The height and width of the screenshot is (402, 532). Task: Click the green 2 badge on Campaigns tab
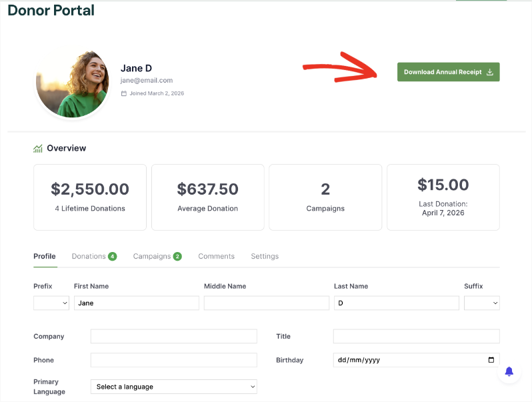[177, 257]
